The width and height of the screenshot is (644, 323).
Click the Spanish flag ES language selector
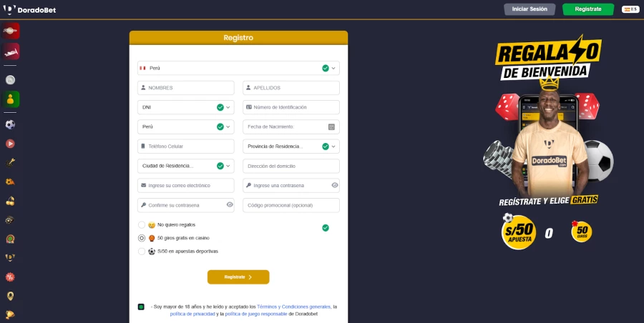coord(630,9)
